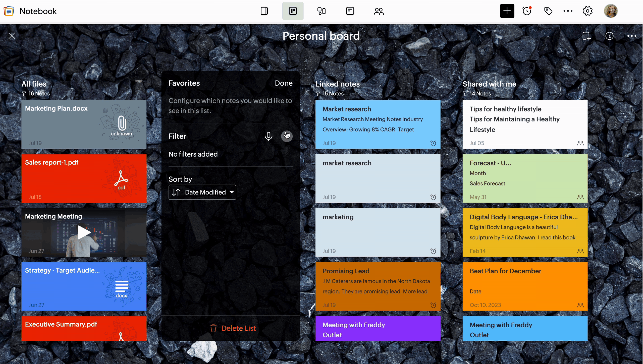Image resolution: width=643 pixels, height=364 pixels.
Task: Click the Done button in Favorites
Action: click(x=283, y=83)
